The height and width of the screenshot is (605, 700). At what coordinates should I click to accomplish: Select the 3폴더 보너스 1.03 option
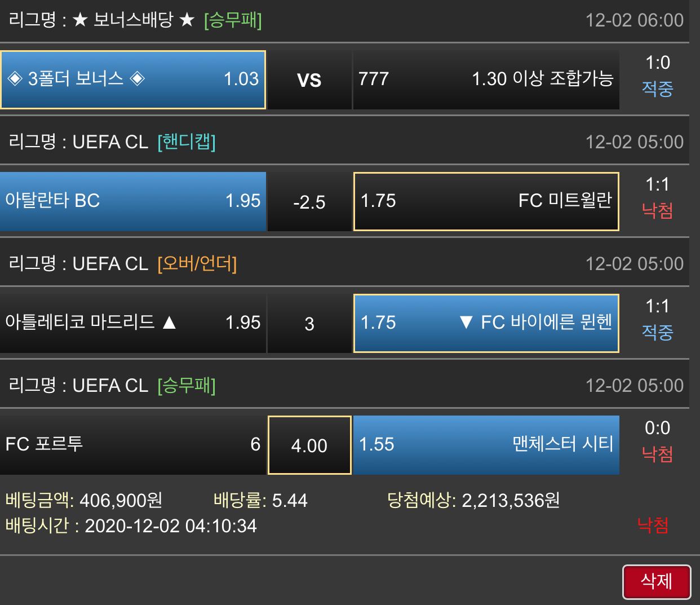[133, 80]
